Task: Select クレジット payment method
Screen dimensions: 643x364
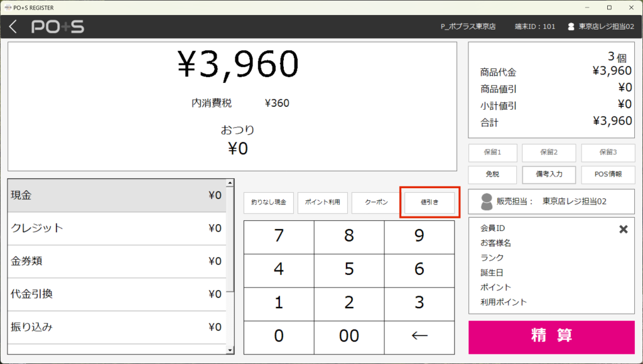Action: pyautogui.click(x=117, y=228)
